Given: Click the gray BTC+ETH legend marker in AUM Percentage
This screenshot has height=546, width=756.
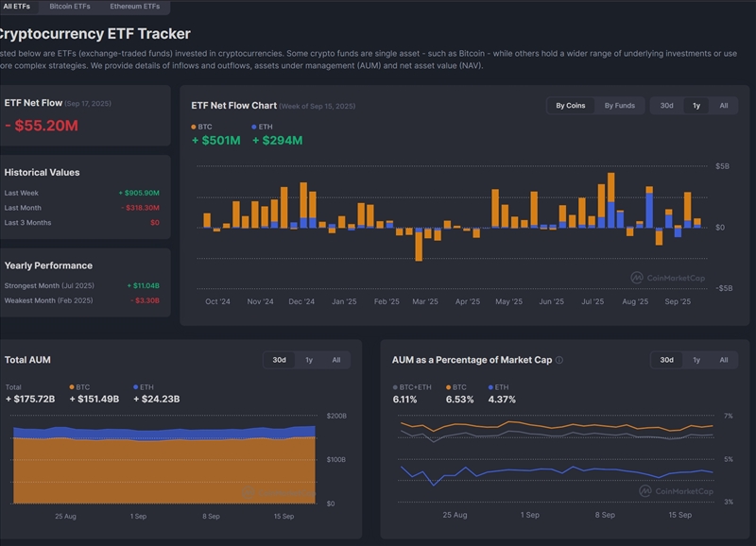Looking at the screenshot, I should tap(395, 387).
